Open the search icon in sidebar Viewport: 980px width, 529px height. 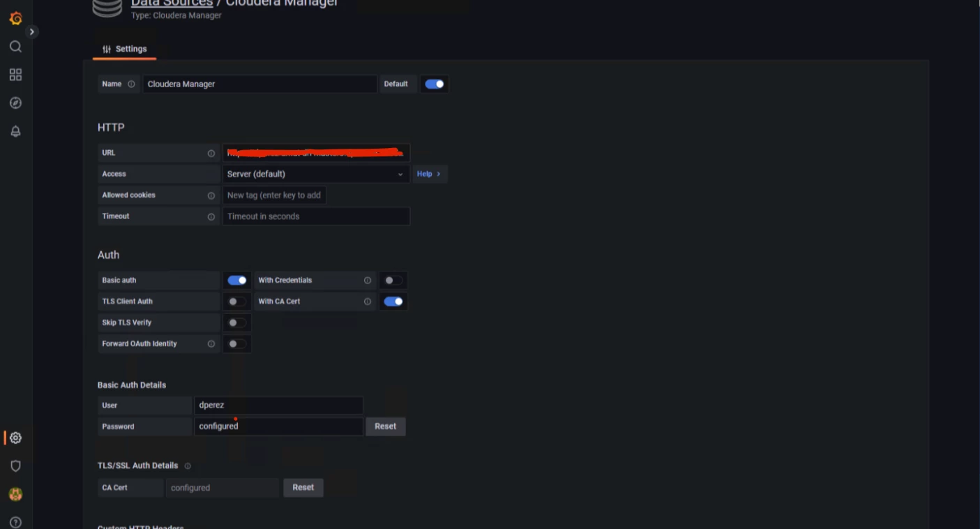point(15,47)
